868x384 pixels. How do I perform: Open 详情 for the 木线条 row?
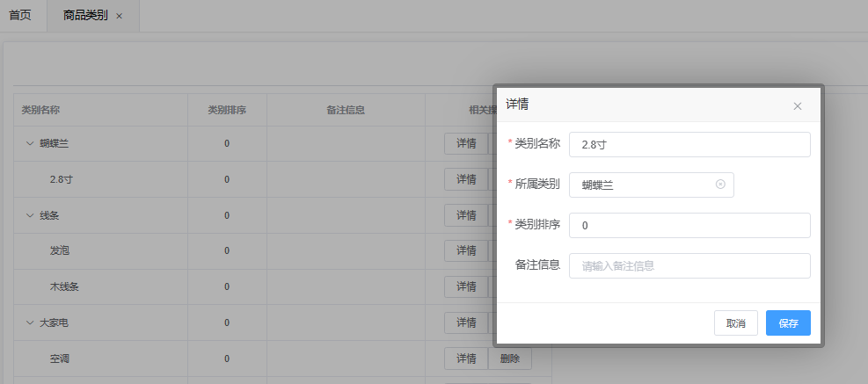(466, 287)
